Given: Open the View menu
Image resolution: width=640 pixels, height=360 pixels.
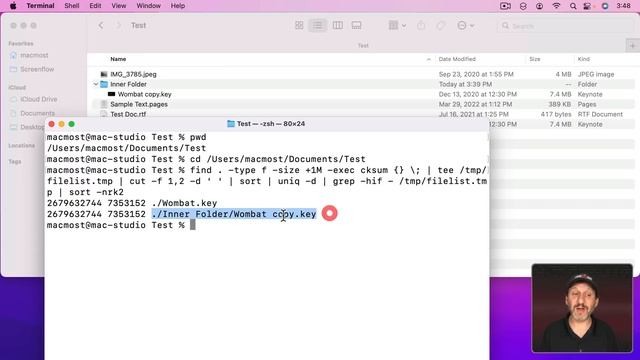Looking at the screenshot, I should click(119, 6).
